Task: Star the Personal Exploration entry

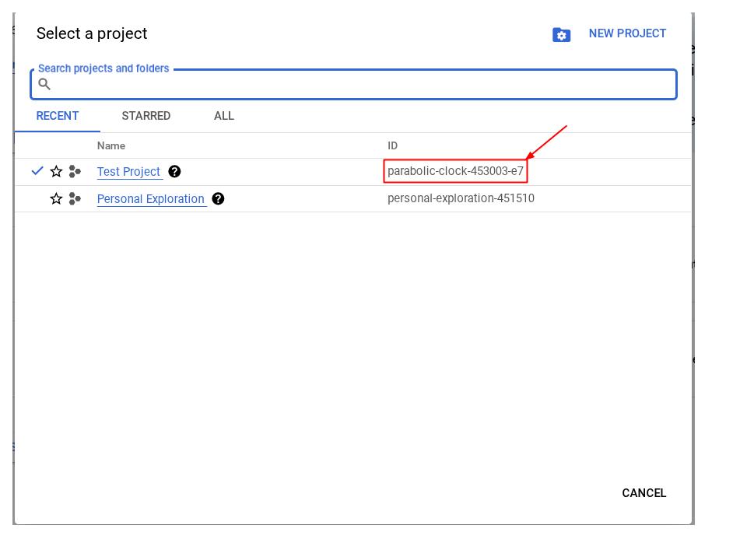Action: (57, 199)
